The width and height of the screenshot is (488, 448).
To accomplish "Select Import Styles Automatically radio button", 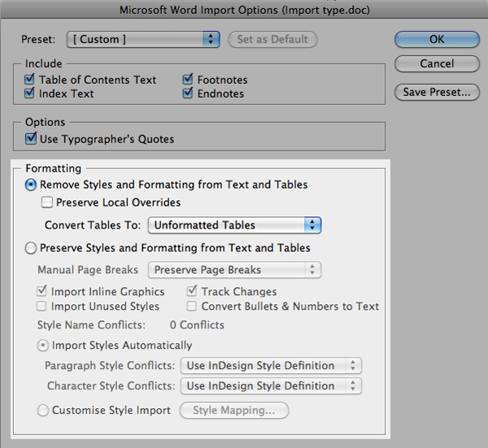I will (x=43, y=346).
